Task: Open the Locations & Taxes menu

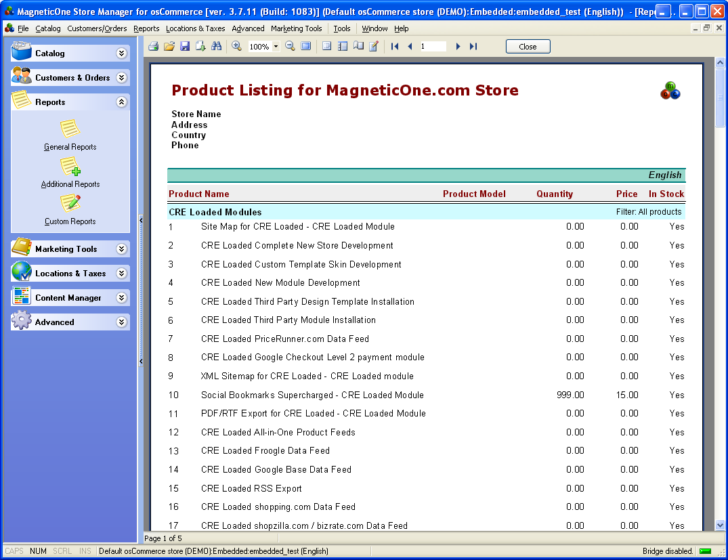Action: [195, 28]
